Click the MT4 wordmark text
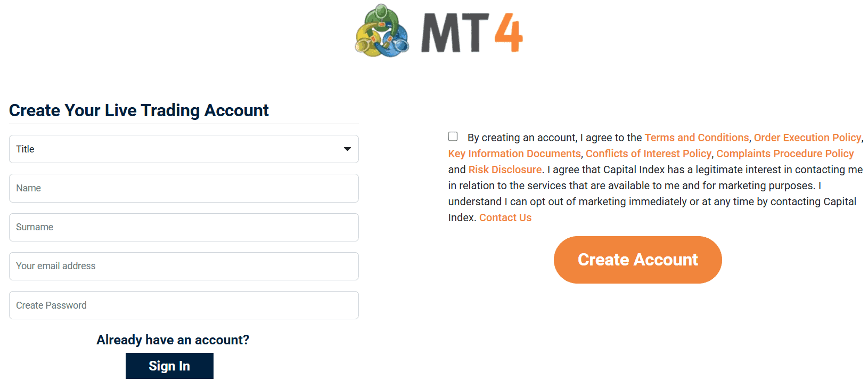This screenshot has width=868, height=387. [x=472, y=33]
